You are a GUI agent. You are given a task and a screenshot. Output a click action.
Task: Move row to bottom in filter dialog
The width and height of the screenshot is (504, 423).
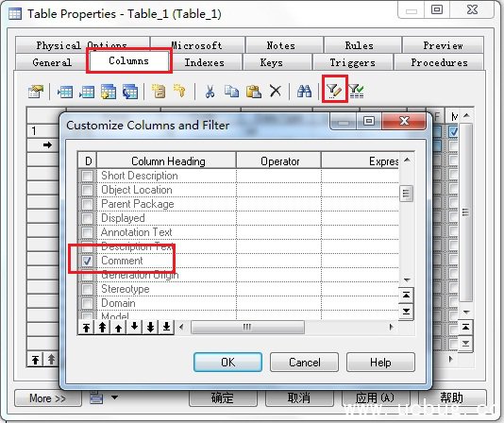(166, 328)
